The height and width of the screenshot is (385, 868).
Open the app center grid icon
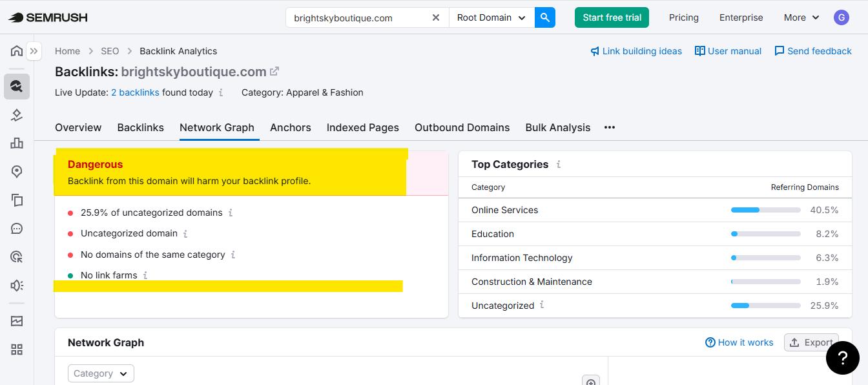pyautogui.click(x=17, y=349)
